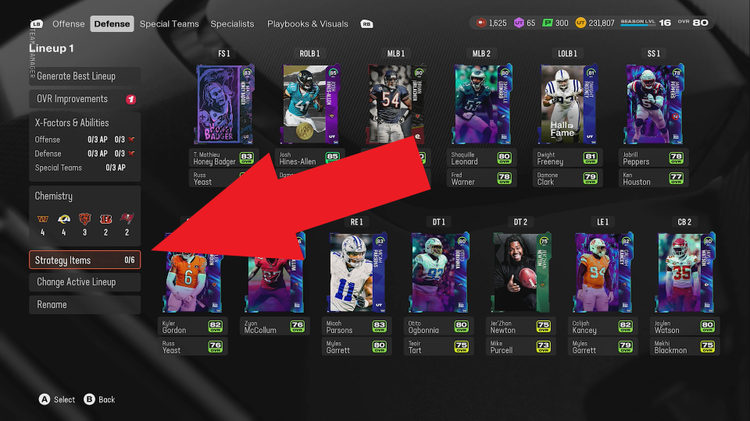Select the Buccaneers team chemistry icon
This screenshot has height=421, width=750.
(128, 218)
